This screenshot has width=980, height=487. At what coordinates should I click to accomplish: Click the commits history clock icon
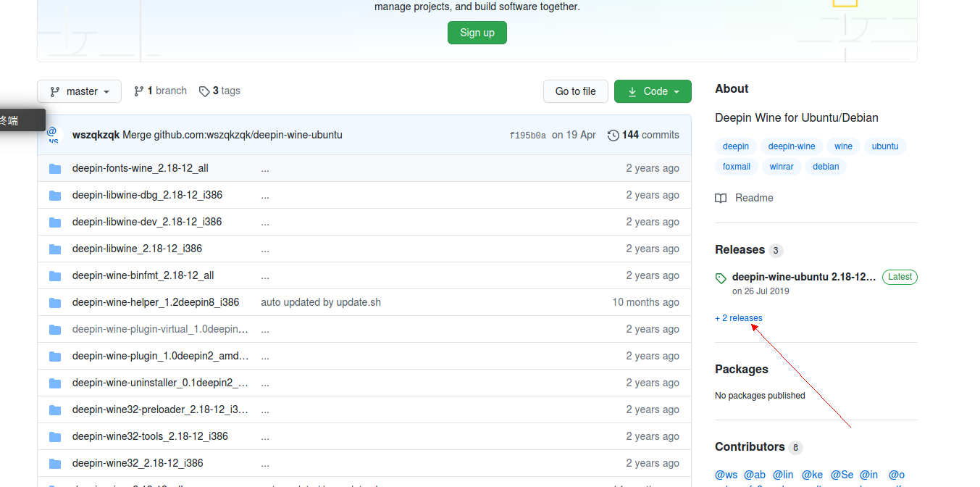tap(613, 135)
